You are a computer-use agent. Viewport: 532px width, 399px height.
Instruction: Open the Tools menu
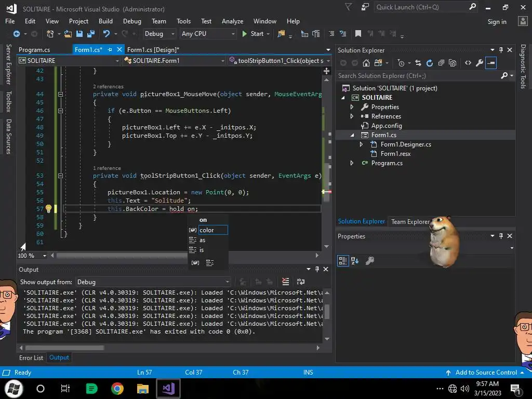point(183,21)
